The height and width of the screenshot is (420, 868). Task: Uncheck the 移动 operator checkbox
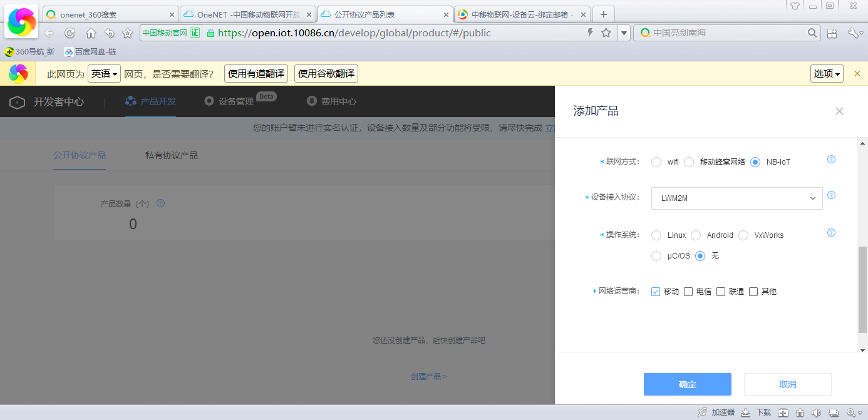(656, 292)
